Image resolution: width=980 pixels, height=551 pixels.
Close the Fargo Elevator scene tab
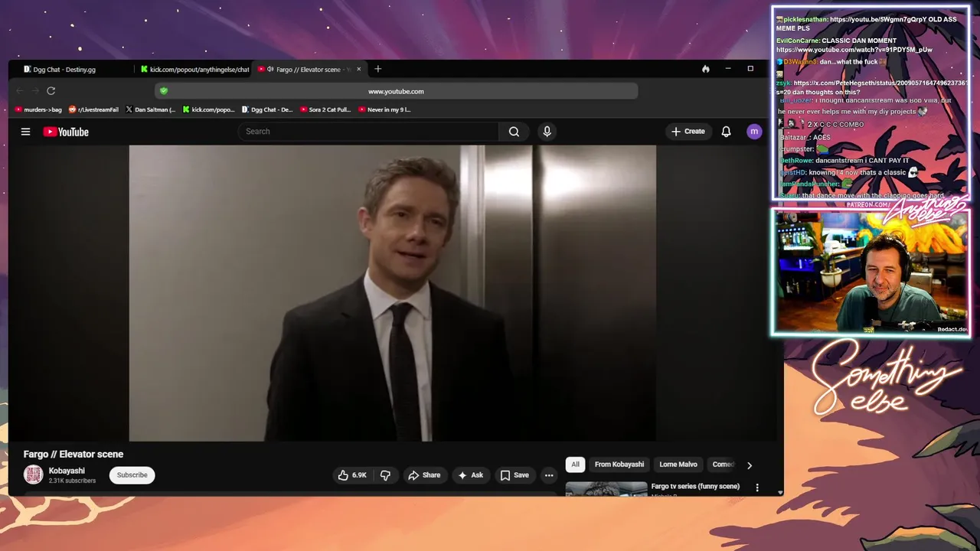click(358, 69)
